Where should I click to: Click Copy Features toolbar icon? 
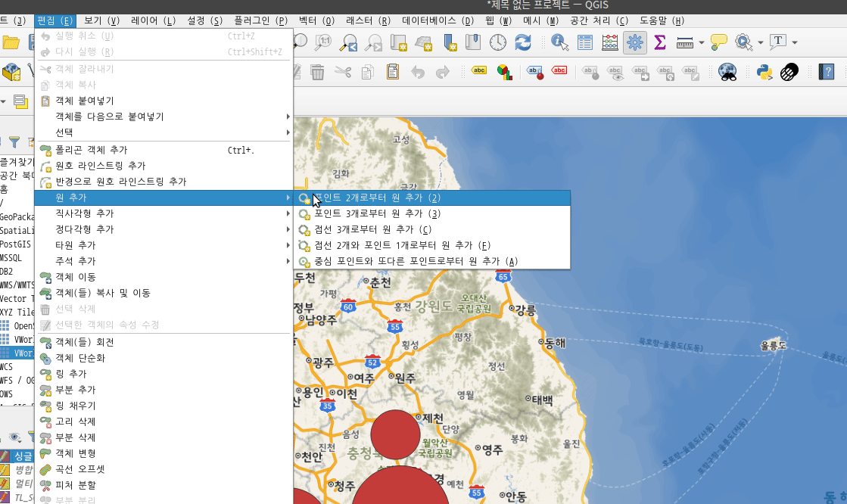(368, 72)
